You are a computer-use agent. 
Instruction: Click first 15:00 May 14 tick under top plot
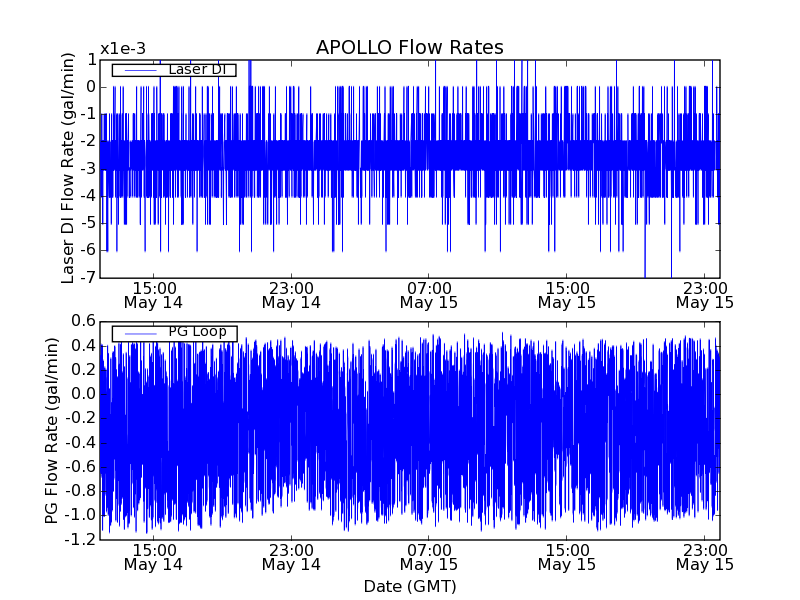pos(153,293)
